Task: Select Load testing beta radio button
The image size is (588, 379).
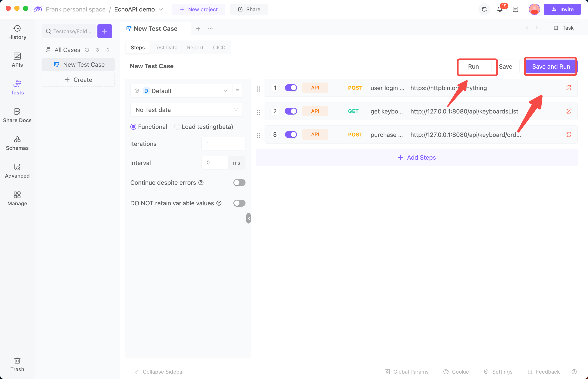Action: [x=177, y=126]
